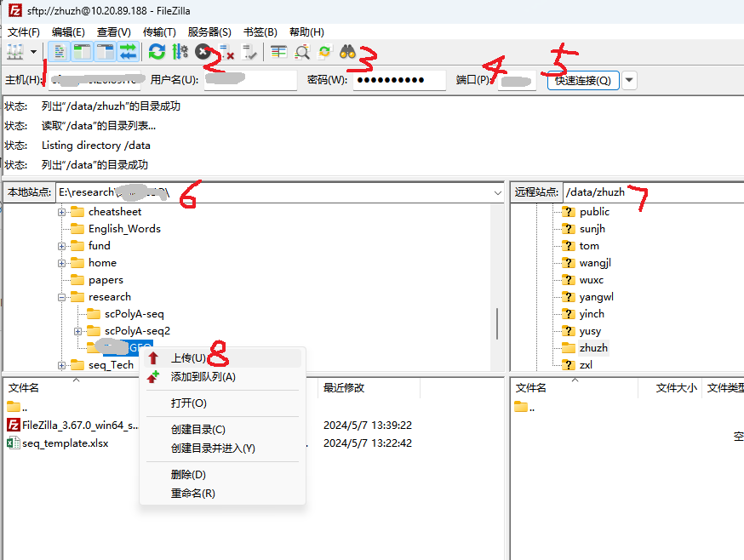Screen dimensions: 744x560
Task: Open the quick connect history dropdown
Action: pos(629,80)
